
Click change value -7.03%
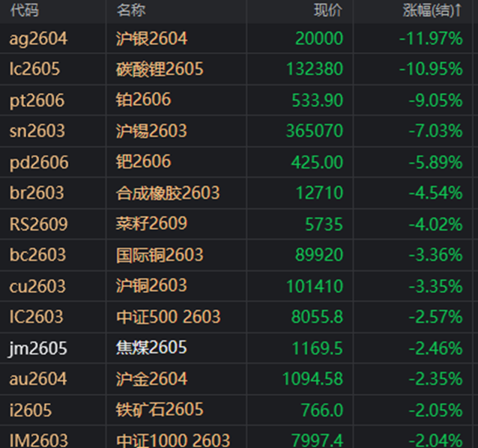435,131
